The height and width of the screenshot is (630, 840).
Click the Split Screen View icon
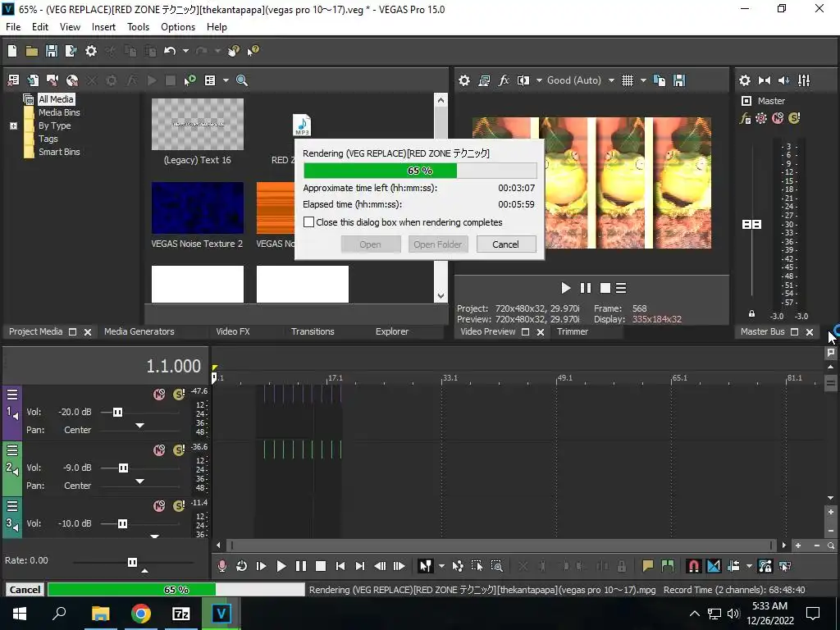523,80
